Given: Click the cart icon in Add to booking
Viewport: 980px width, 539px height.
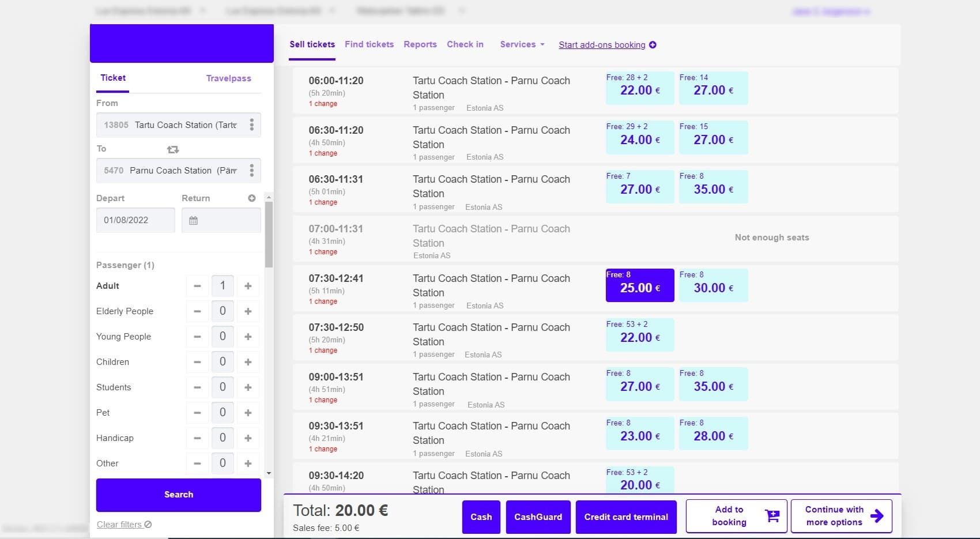Looking at the screenshot, I should pos(772,516).
